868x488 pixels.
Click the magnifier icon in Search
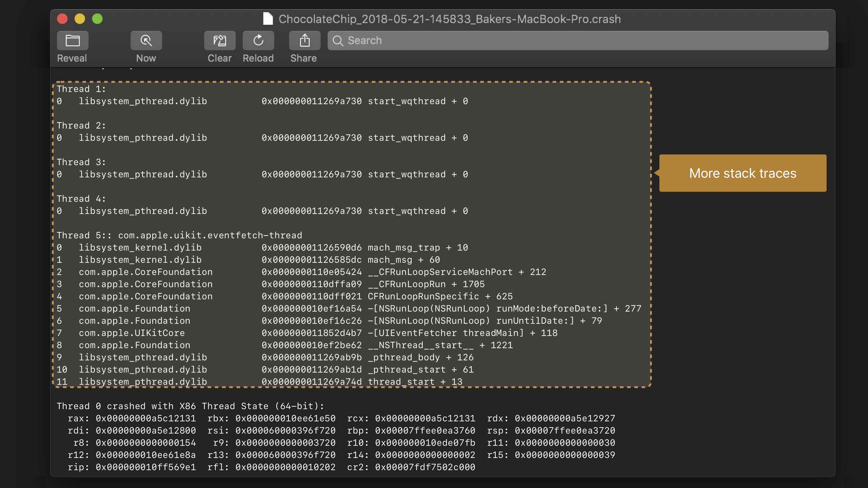click(338, 41)
